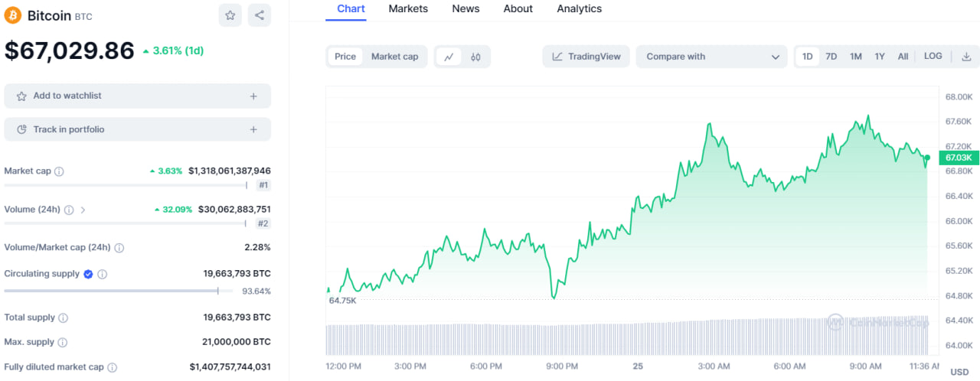980x381 pixels.
Task: Select 1M time range
Action: point(856,57)
